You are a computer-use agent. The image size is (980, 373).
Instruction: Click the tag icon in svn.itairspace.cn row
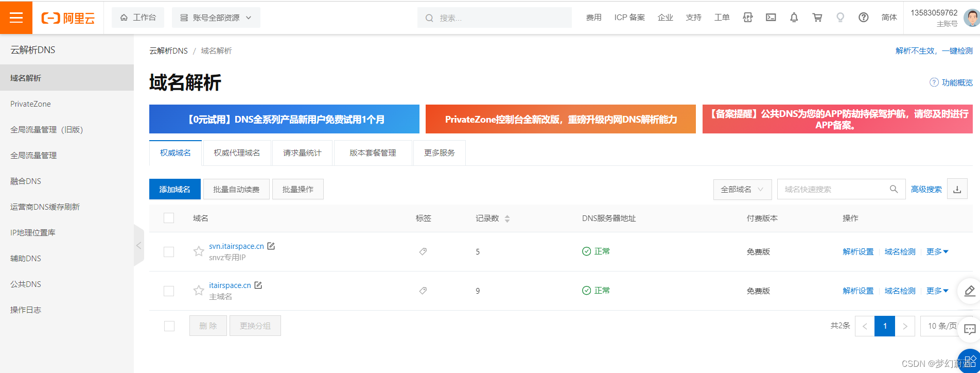tap(423, 251)
